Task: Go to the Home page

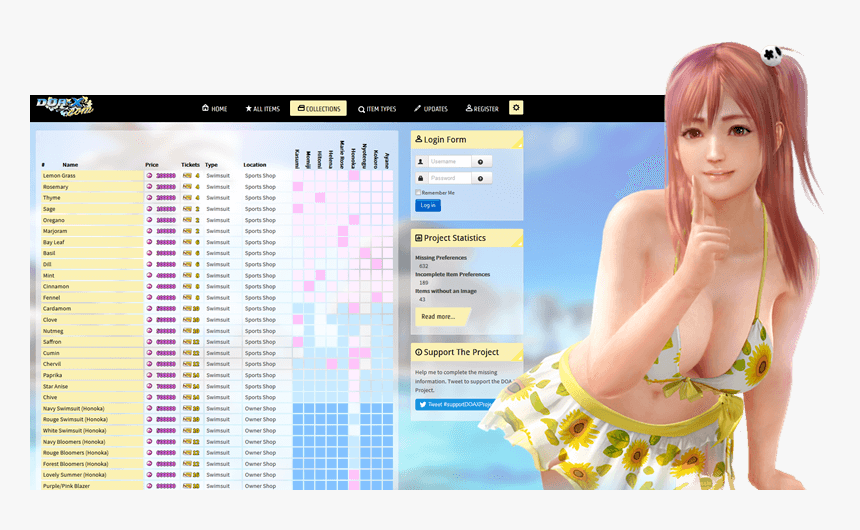Action: [x=214, y=108]
